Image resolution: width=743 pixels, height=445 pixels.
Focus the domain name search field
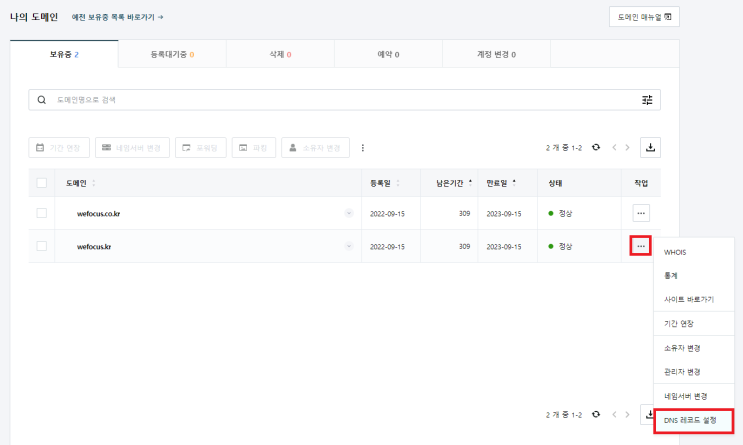[344, 100]
